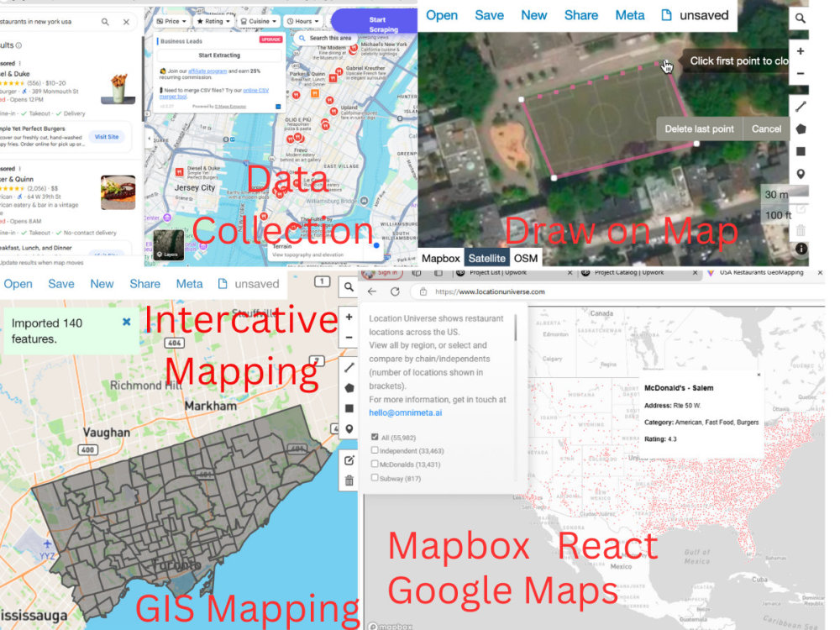Select the line measure tool
Viewport: 840px width, 630px height.
tap(801, 105)
